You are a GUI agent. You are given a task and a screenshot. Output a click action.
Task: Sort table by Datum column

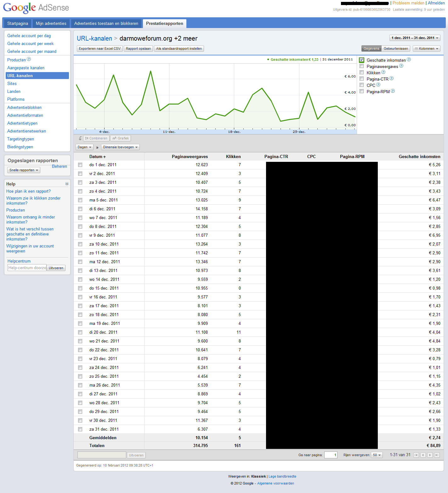coord(97,156)
